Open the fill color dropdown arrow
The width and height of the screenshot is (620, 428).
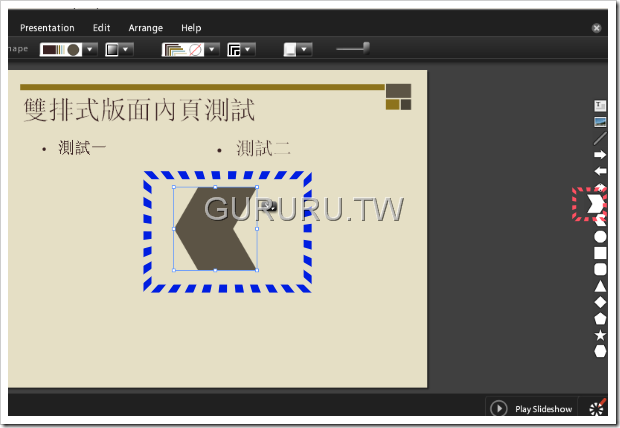pos(90,49)
